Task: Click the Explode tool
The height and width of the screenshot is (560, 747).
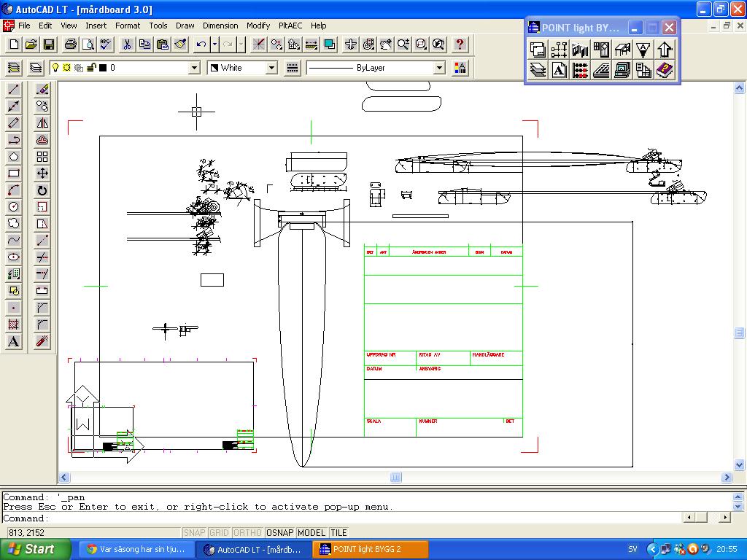Action: pos(42,341)
